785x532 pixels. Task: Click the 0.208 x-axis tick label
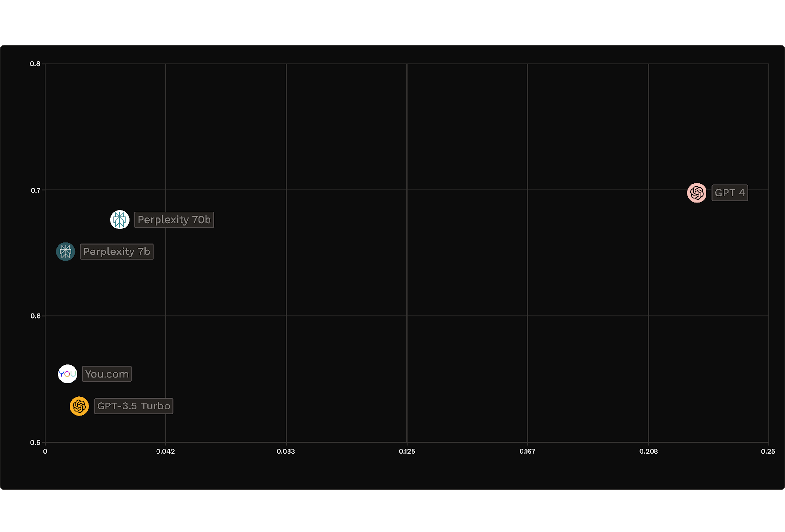coord(649,451)
